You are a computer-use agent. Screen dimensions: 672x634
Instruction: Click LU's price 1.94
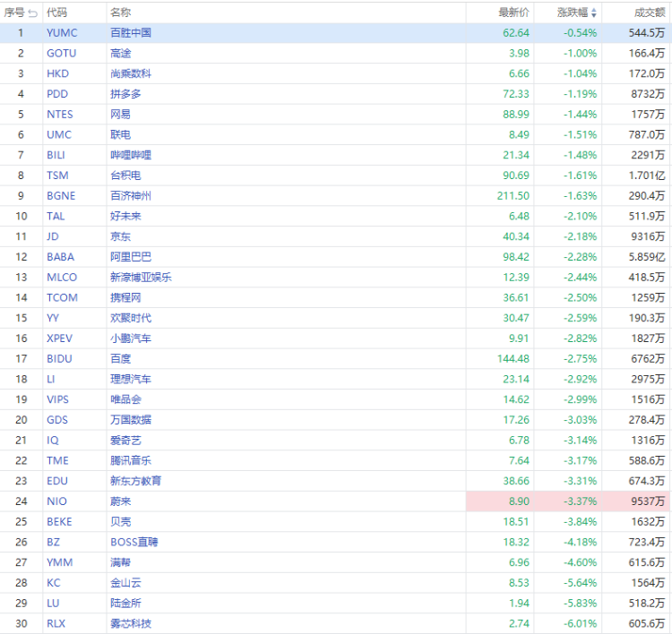[519, 604]
